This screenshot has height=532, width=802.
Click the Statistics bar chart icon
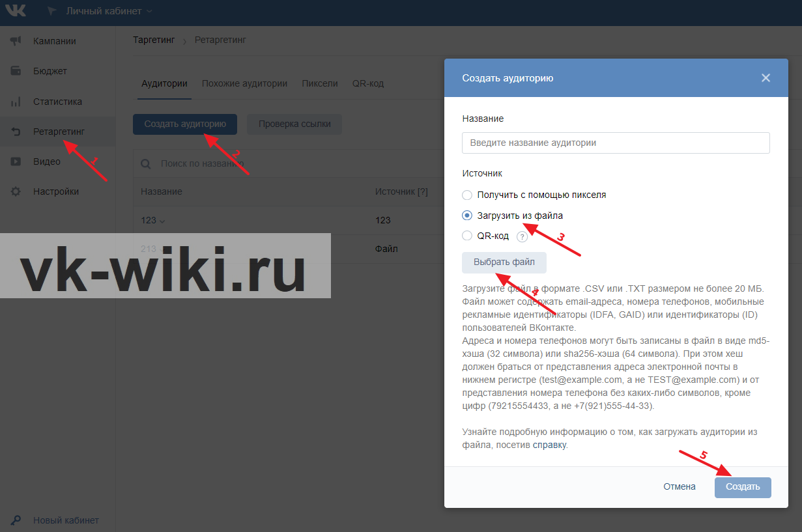point(16,102)
